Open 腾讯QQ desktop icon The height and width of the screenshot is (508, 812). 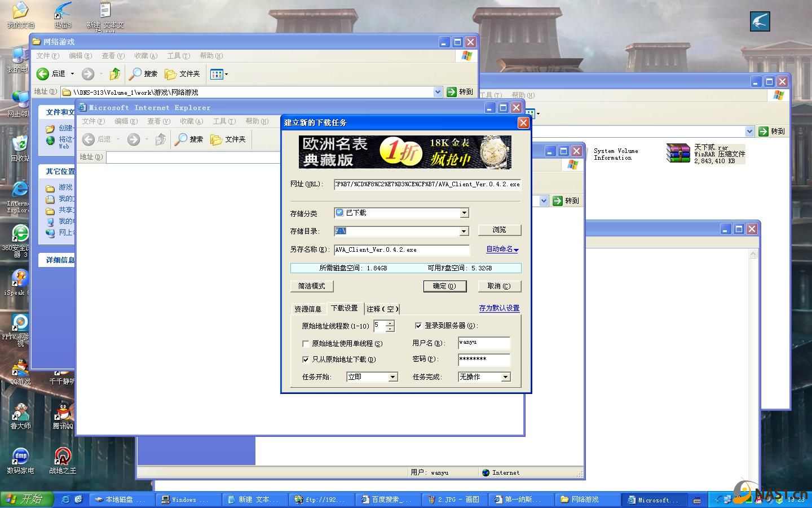tap(63, 417)
